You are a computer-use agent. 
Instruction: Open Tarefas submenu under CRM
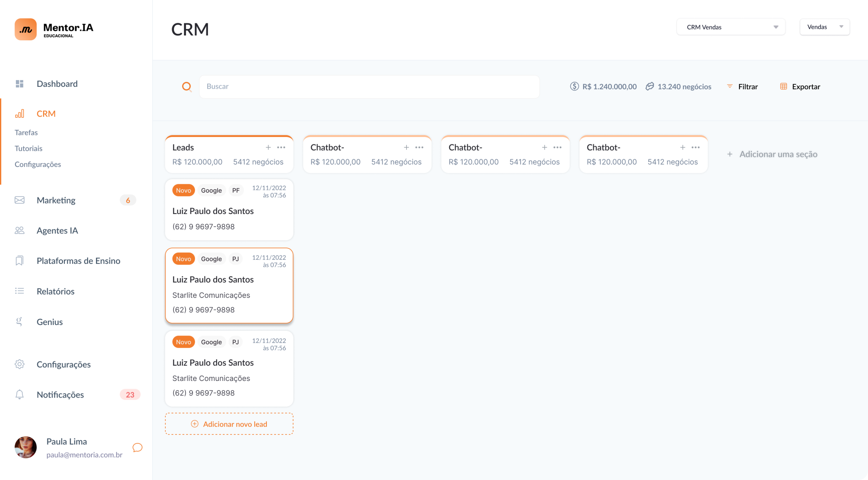26,133
